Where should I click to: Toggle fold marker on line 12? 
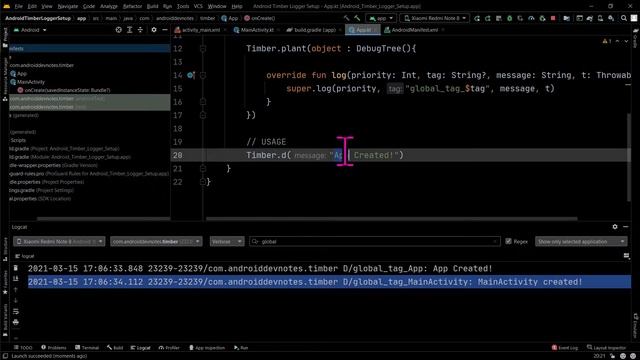(x=203, y=49)
